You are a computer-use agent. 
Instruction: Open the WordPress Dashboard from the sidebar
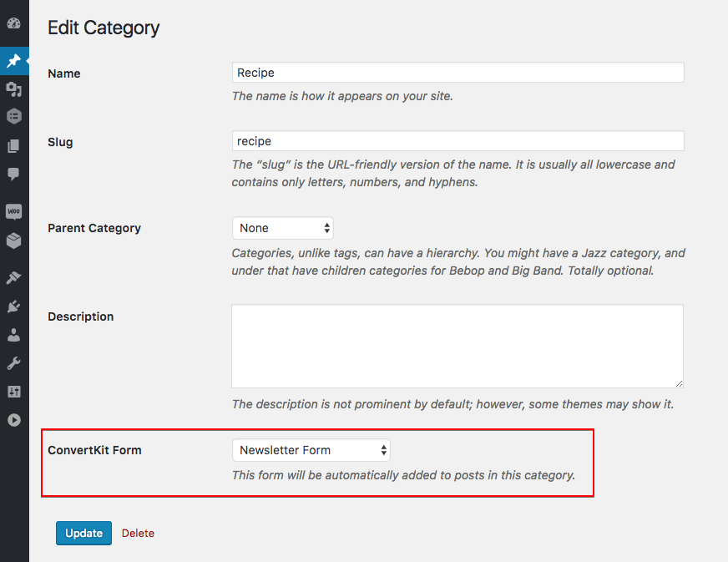point(13,23)
